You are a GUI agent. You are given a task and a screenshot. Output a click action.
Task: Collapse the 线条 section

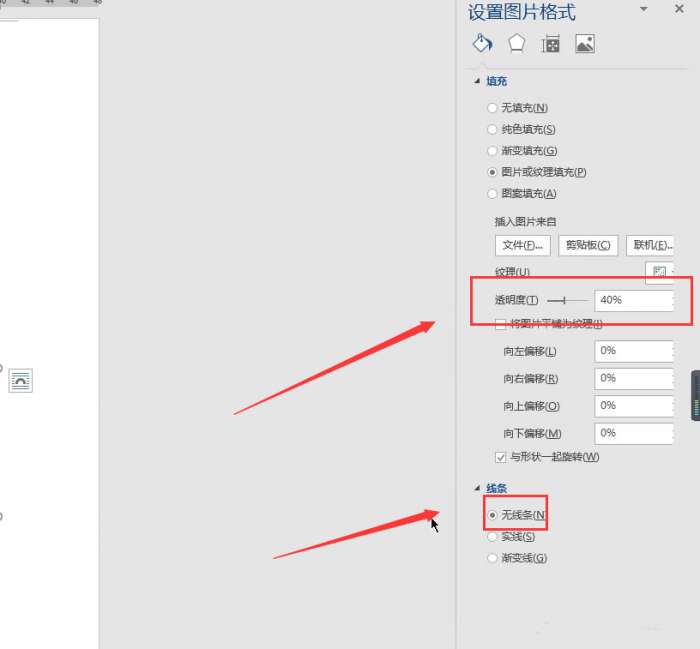(x=477, y=488)
